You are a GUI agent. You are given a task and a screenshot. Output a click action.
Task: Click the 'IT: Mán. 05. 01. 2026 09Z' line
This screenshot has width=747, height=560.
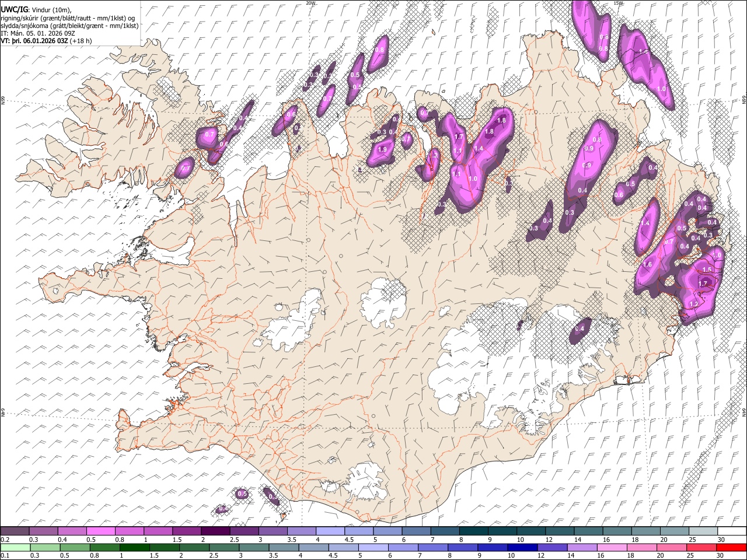(37, 33)
